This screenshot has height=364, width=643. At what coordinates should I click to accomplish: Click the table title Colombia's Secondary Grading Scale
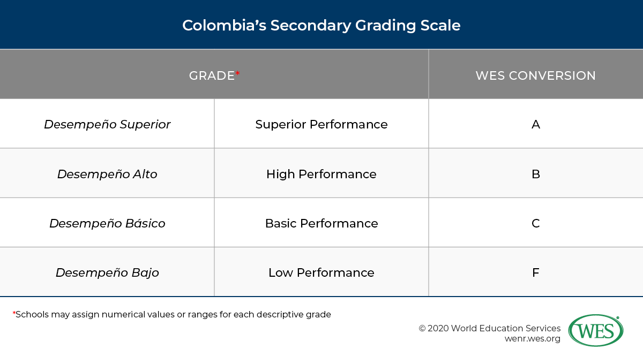[321, 25]
